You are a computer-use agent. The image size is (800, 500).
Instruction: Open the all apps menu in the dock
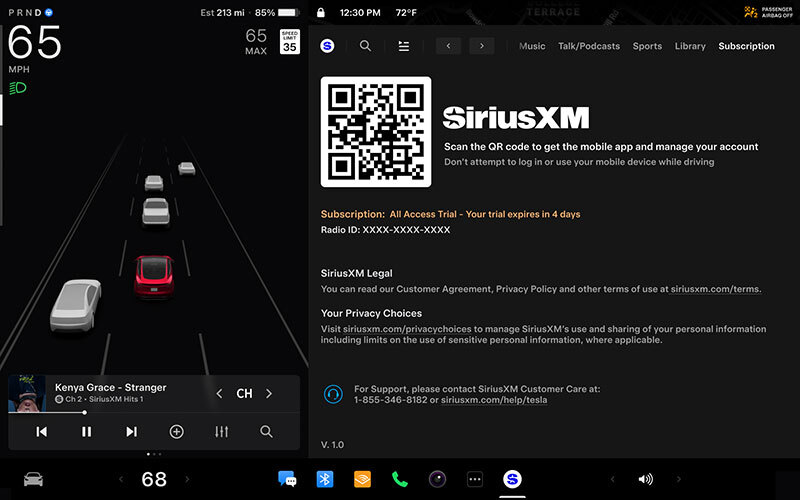coord(475,479)
